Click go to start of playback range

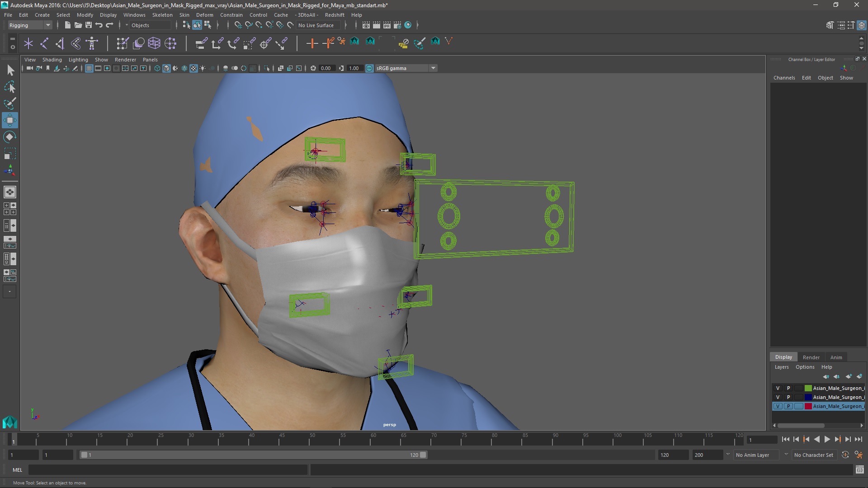pyautogui.click(x=785, y=439)
